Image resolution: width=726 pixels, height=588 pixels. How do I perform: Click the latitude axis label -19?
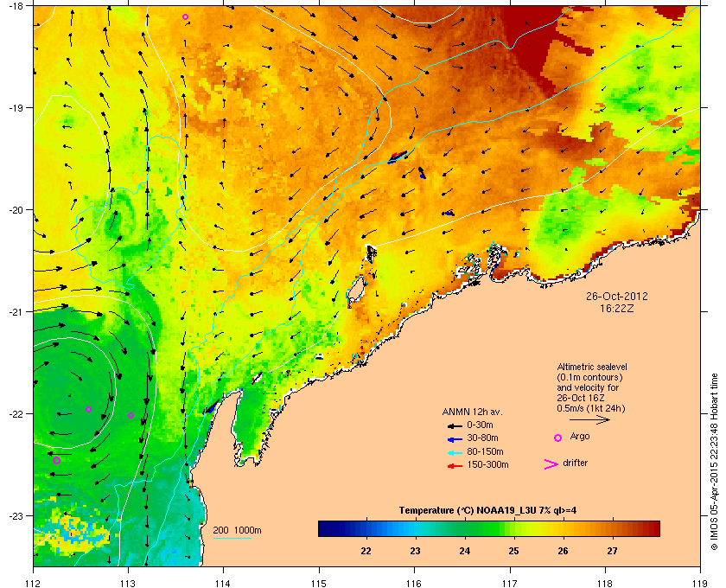pyautogui.click(x=16, y=108)
